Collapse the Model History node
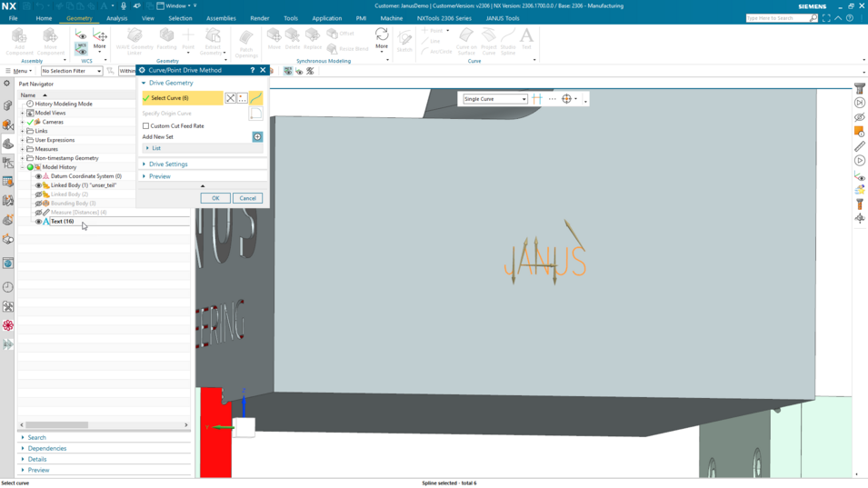Viewport: 868px width, 488px height. coord(23,167)
